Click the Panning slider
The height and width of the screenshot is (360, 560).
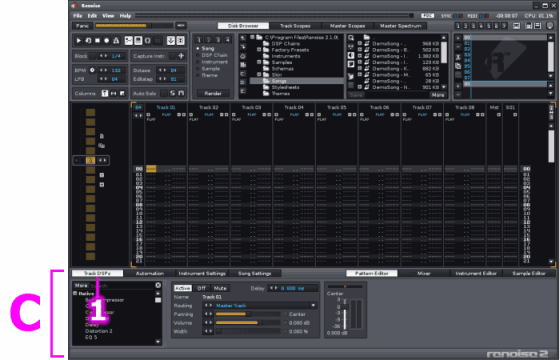(x=248, y=314)
